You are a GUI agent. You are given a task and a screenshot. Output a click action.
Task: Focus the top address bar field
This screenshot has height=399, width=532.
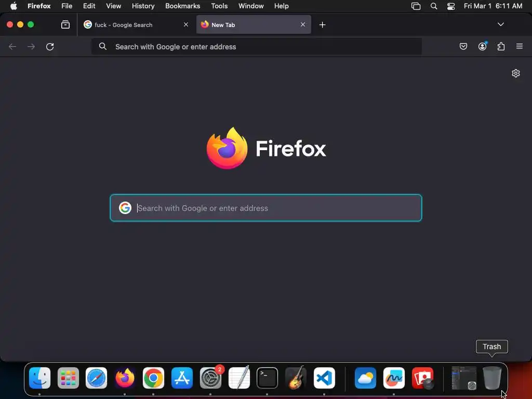[x=257, y=46]
